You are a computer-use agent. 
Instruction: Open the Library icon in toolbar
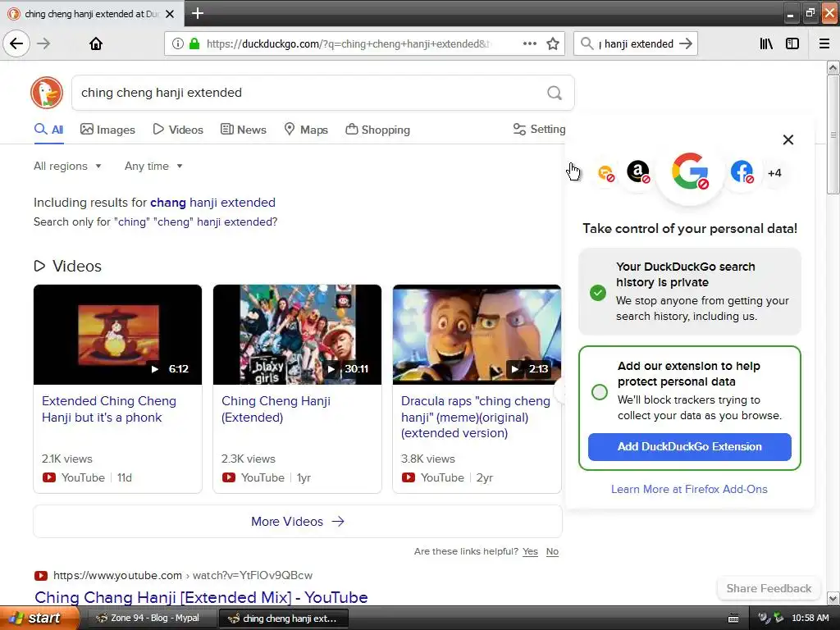point(766,43)
